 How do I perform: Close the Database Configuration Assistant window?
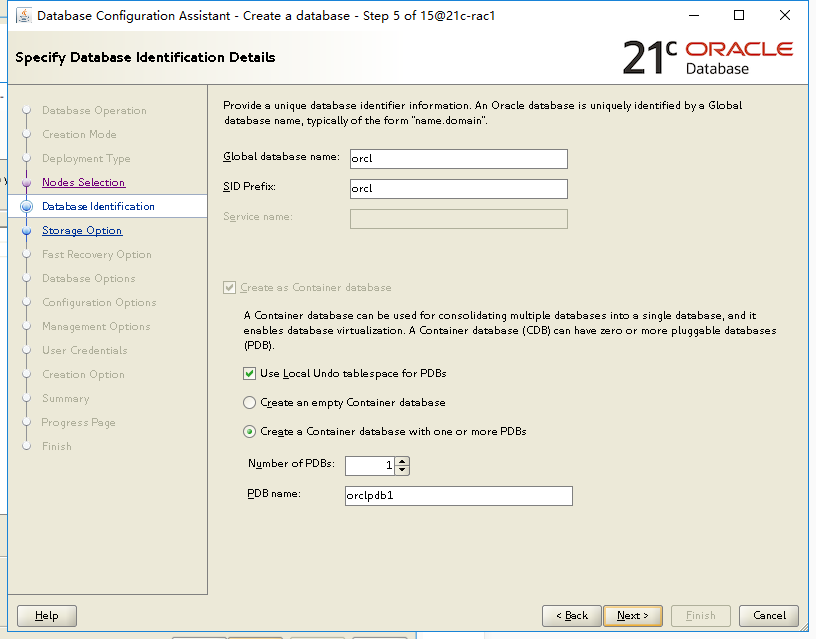[785, 16]
